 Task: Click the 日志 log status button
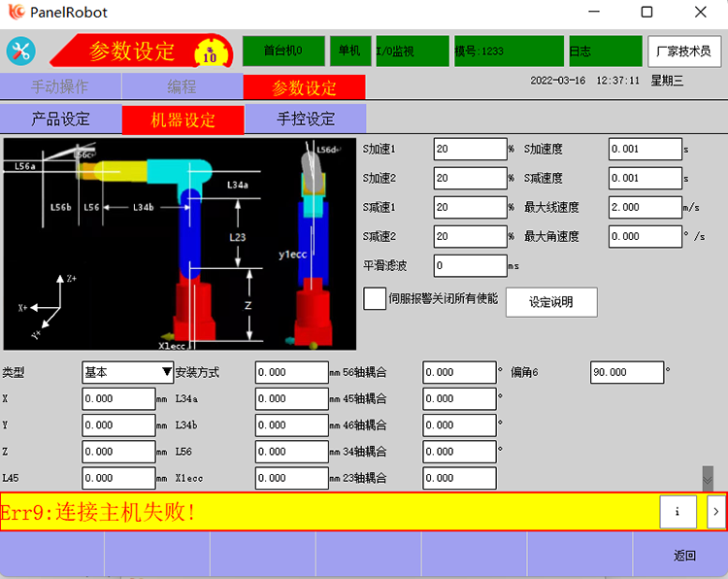coord(603,51)
